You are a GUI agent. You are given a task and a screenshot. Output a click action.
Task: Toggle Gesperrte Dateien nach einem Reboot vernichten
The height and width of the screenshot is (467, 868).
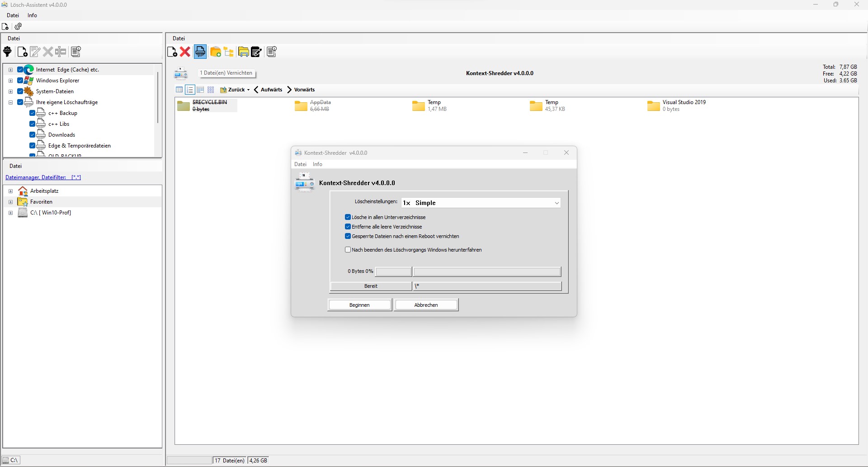[348, 236]
